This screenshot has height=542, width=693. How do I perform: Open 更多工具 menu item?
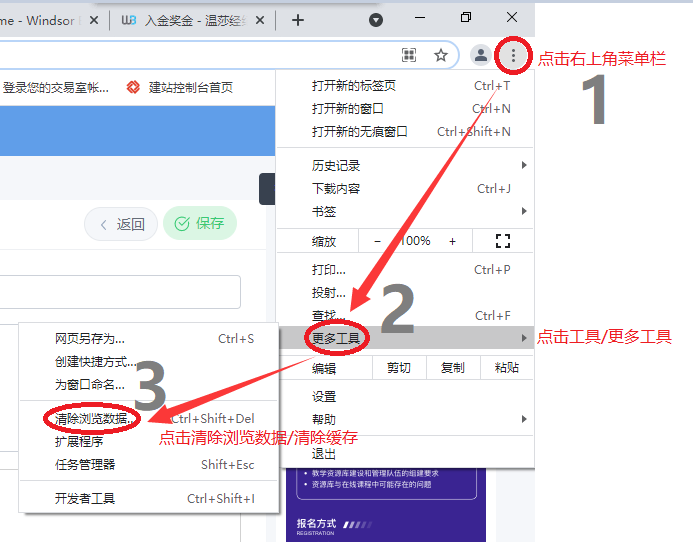[x=336, y=339]
